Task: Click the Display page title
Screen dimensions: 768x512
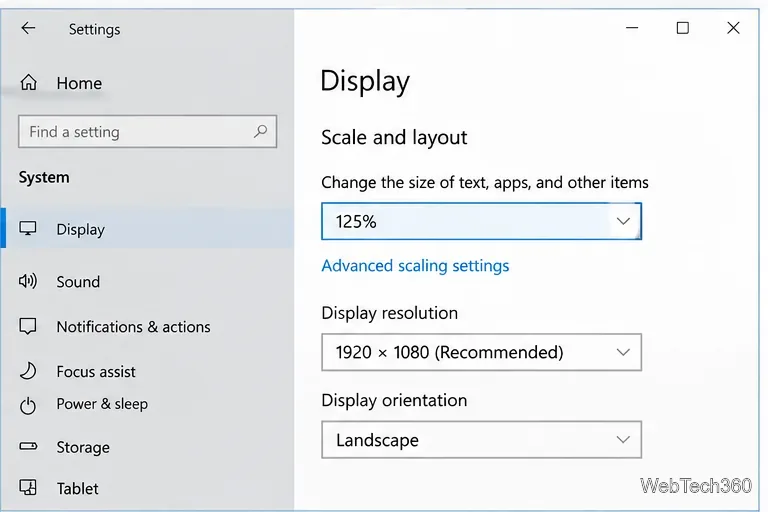Action: click(365, 81)
